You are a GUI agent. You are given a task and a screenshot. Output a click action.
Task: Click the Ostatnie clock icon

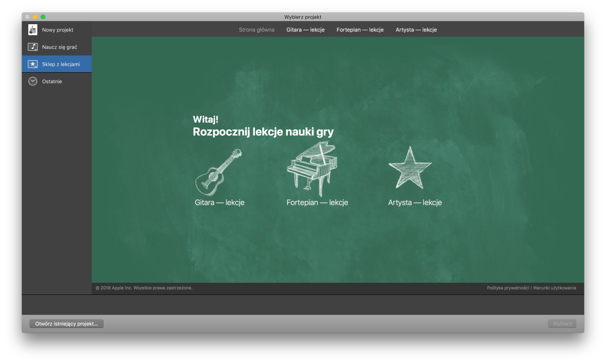33,81
